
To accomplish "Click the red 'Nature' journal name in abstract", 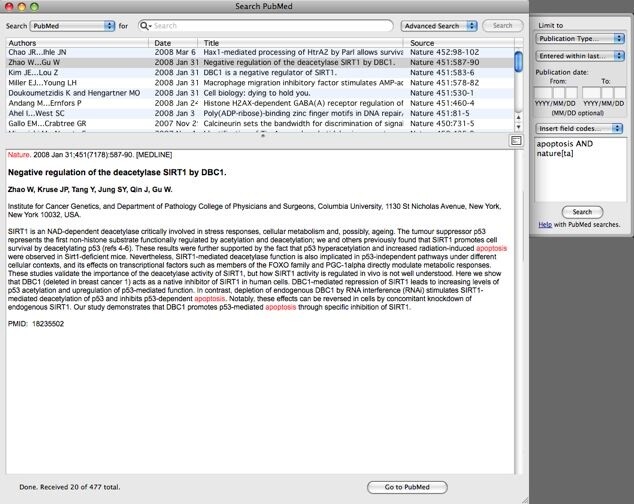I will (19, 155).
